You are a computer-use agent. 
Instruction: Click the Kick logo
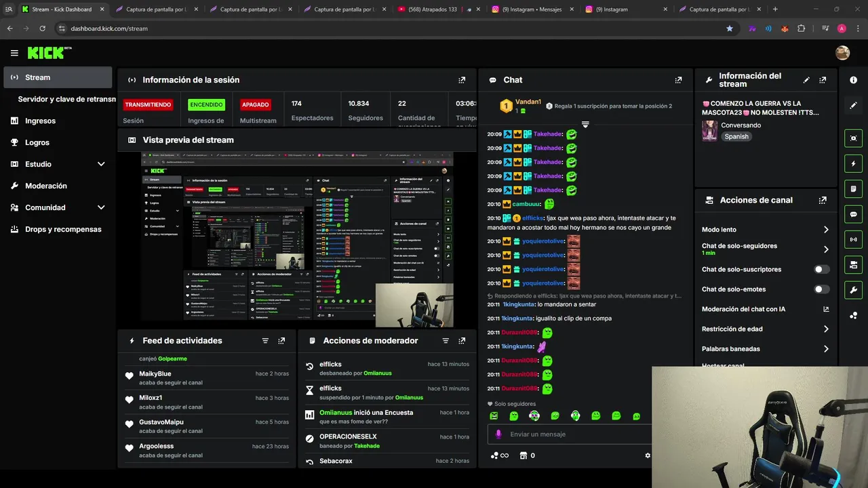pyautogui.click(x=50, y=53)
